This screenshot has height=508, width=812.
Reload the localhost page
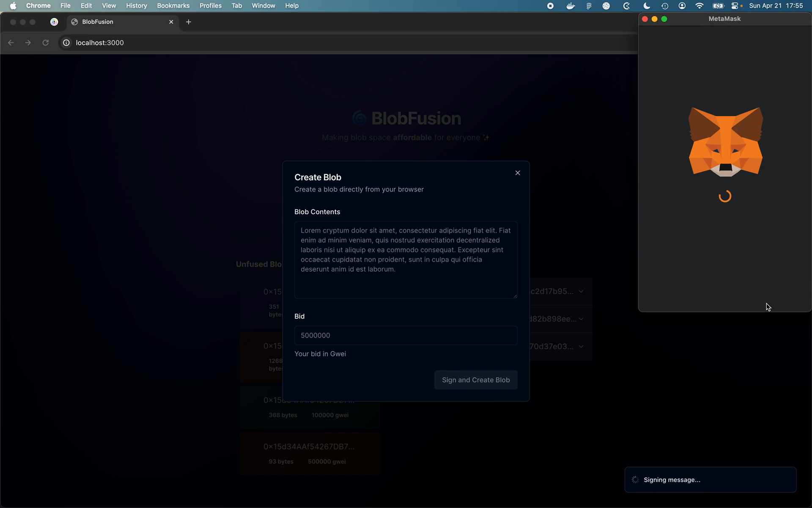point(46,43)
